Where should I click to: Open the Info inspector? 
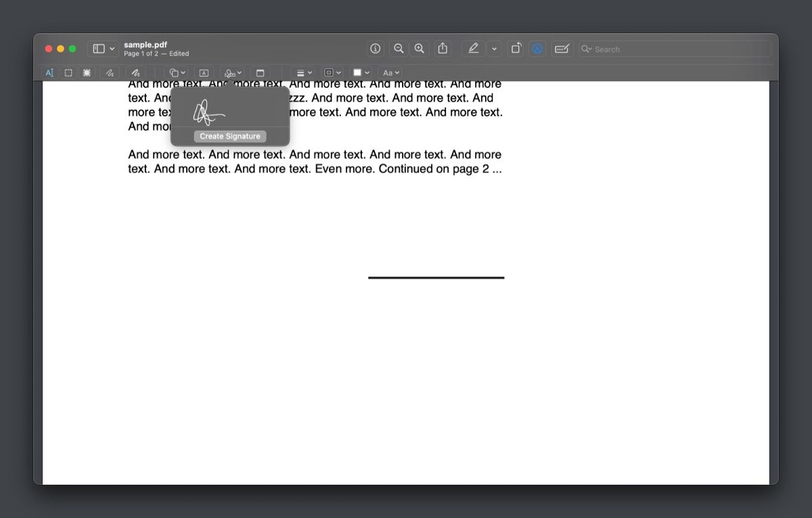tap(375, 48)
